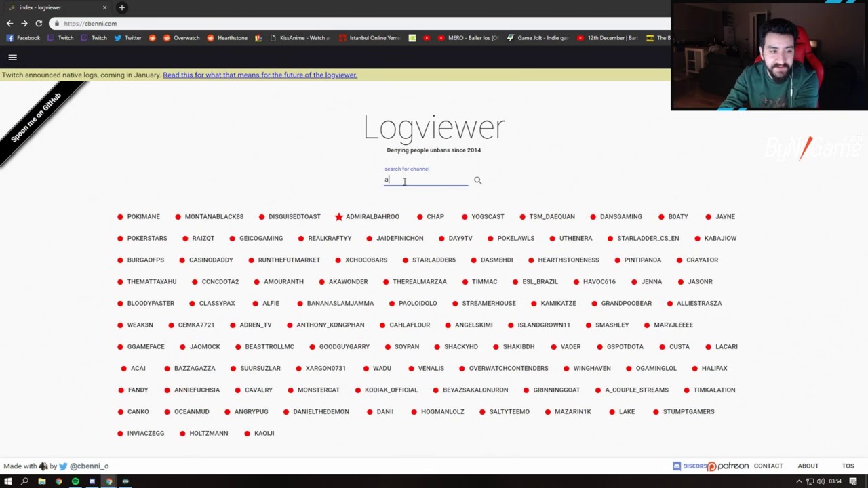
Task: Open the @cbenni_o Twitter link
Action: [88, 466]
